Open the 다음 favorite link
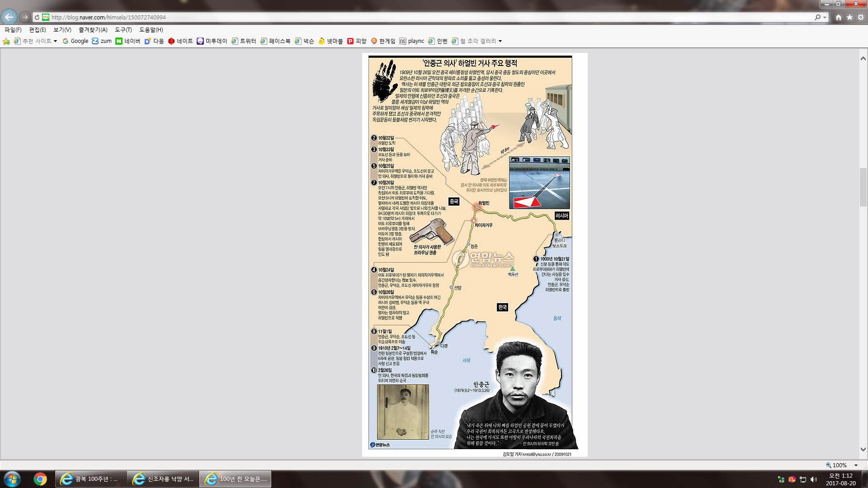The width and height of the screenshot is (868, 488). click(x=154, y=41)
